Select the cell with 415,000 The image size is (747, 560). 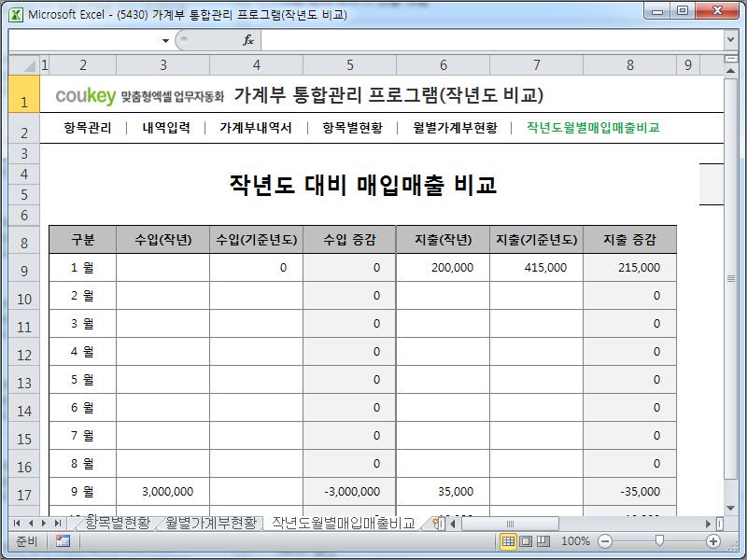pos(536,268)
